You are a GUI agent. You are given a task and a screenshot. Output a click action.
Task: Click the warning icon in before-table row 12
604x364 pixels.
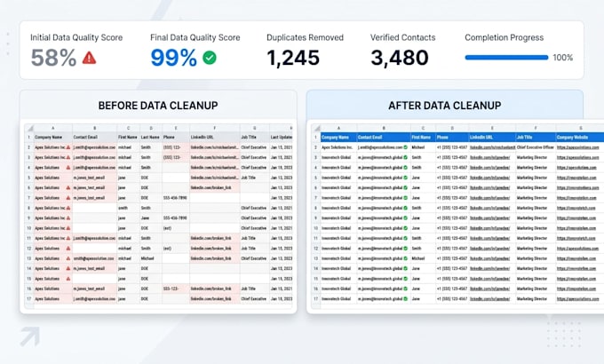coord(68,249)
